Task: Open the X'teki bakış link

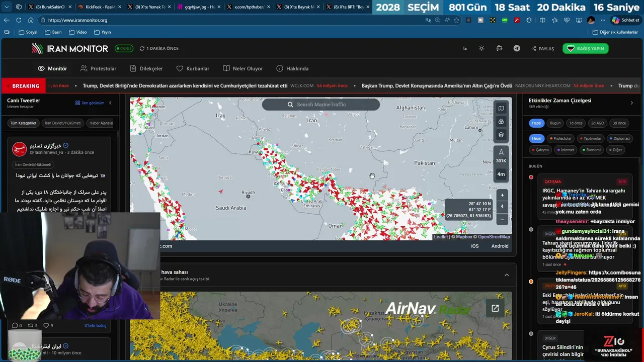Action: (x=95, y=326)
